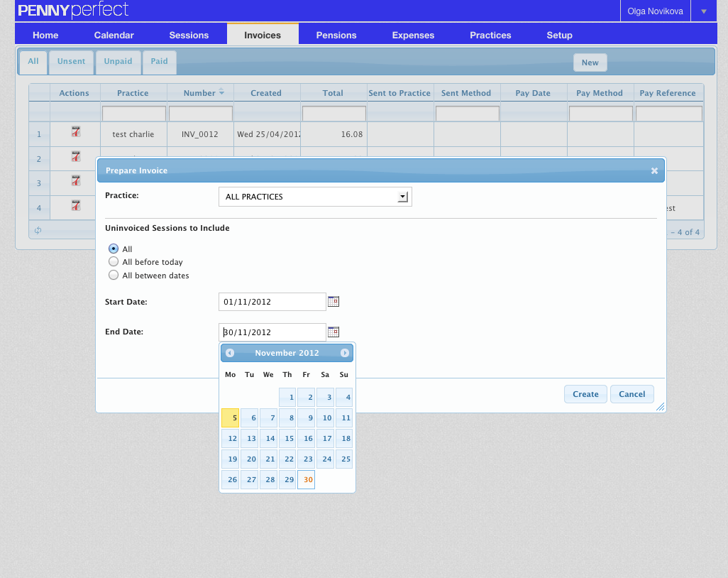Viewport: 728px width, 578px height.
Task: Click into the Start Date input field
Action: click(272, 302)
